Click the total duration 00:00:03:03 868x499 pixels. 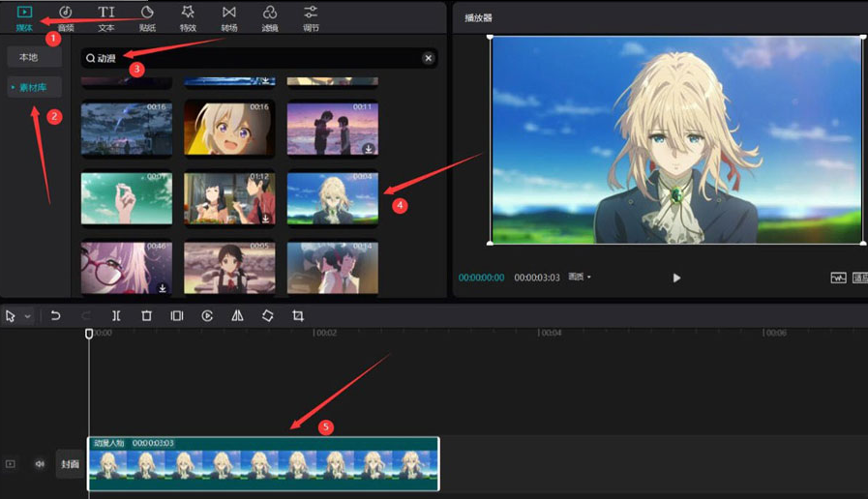[537, 278]
